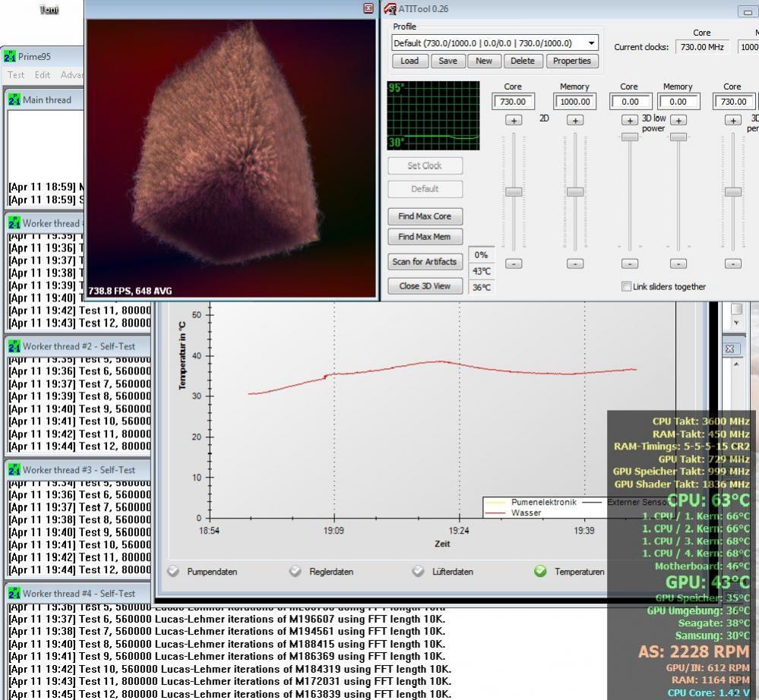Click the ATITool 0.26 title icon

tap(390, 8)
